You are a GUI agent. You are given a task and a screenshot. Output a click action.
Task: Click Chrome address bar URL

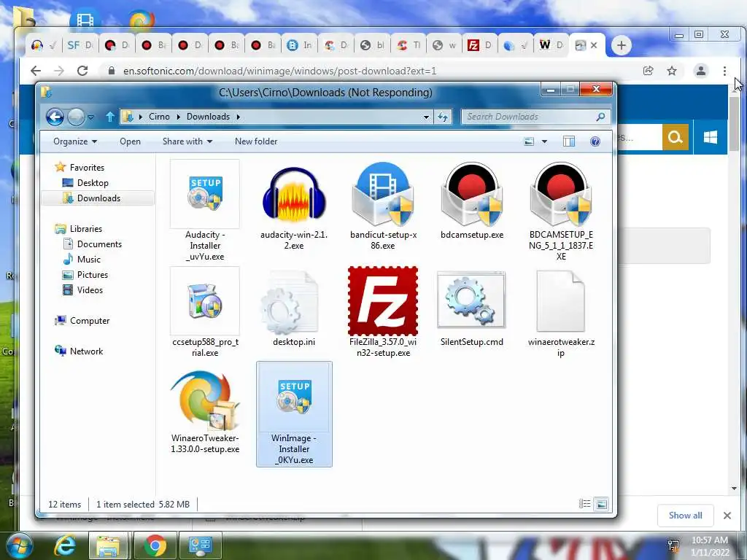[x=279, y=71]
